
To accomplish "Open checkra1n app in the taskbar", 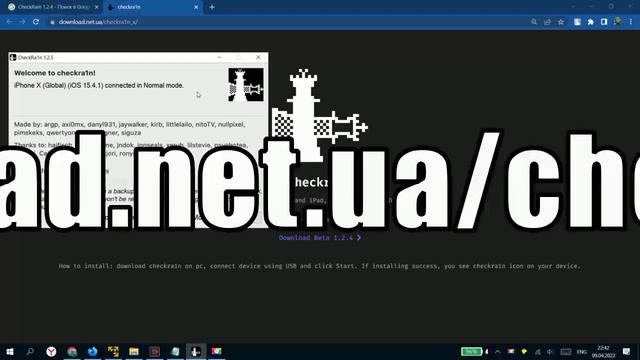I will 196,351.
